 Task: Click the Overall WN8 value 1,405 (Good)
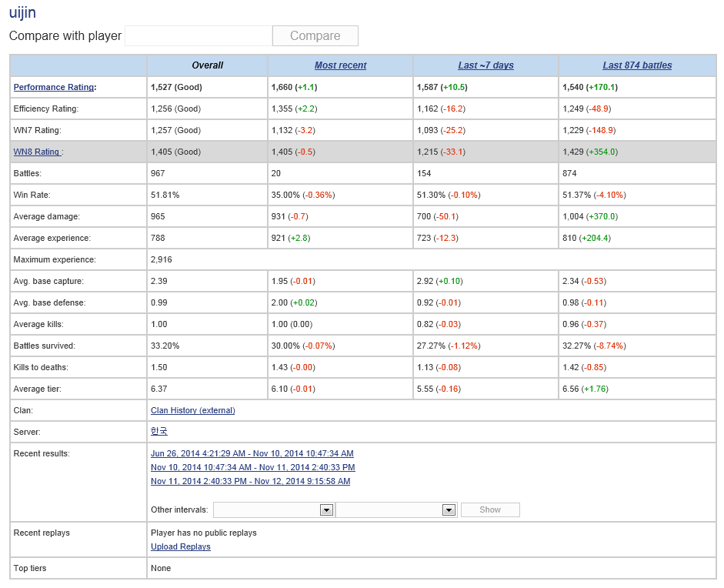175,152
